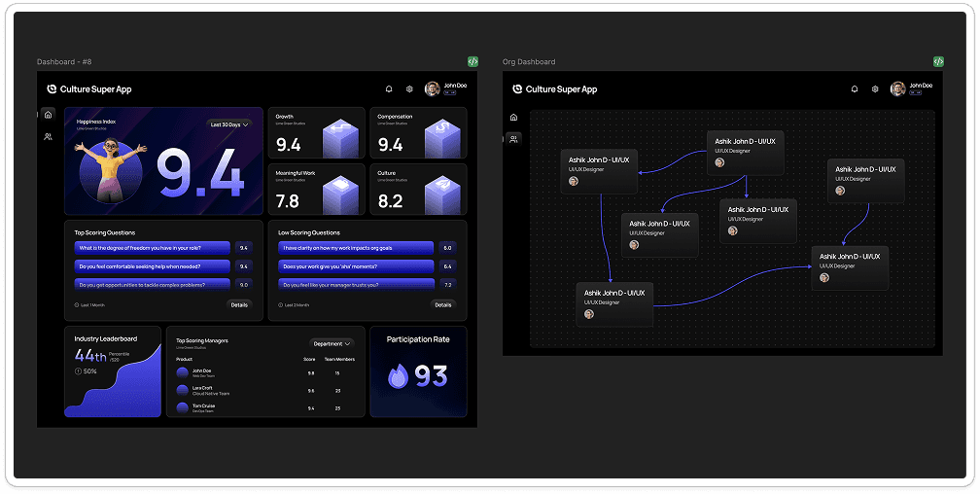Screen dimensions: 980x494
Task: Click the flame icon in Participation Rate card
Action: [398, 376]
